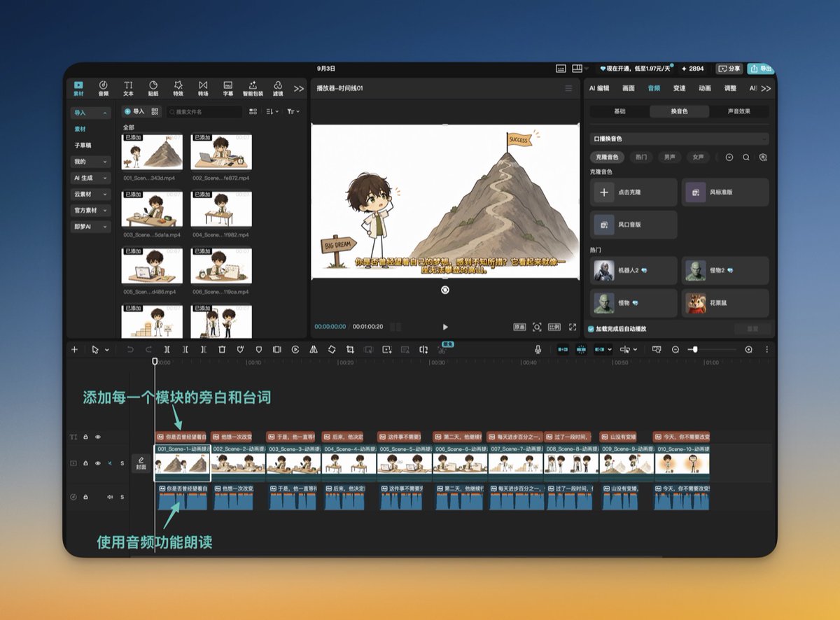Play the preview video
This screenshot has height=620, width=840.
coord(445,327)
